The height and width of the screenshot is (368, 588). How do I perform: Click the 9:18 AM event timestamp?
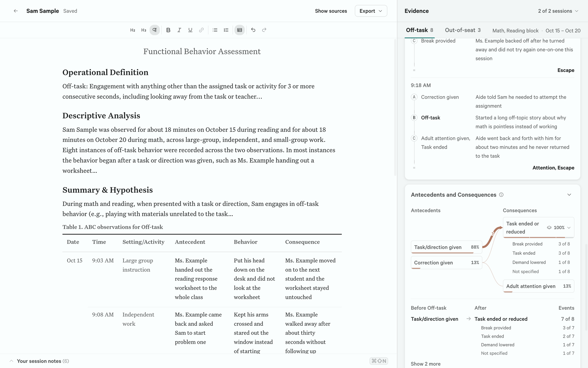click(x=421, y=85)
